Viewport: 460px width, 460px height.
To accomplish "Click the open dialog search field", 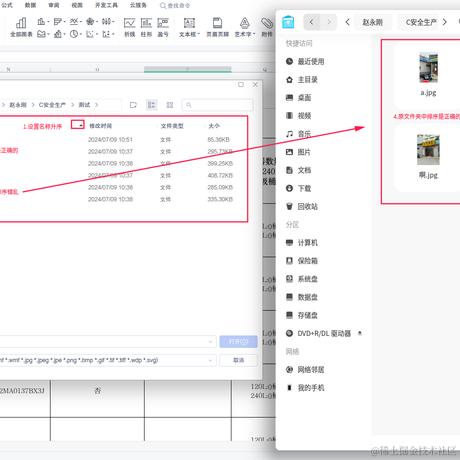I will [217, 105].
